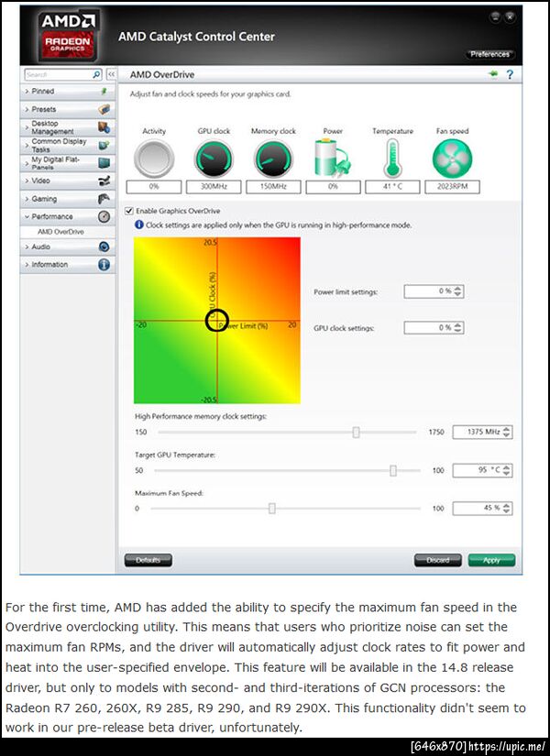
Task: Click the Fan speed icon
Action: (452, 159)
